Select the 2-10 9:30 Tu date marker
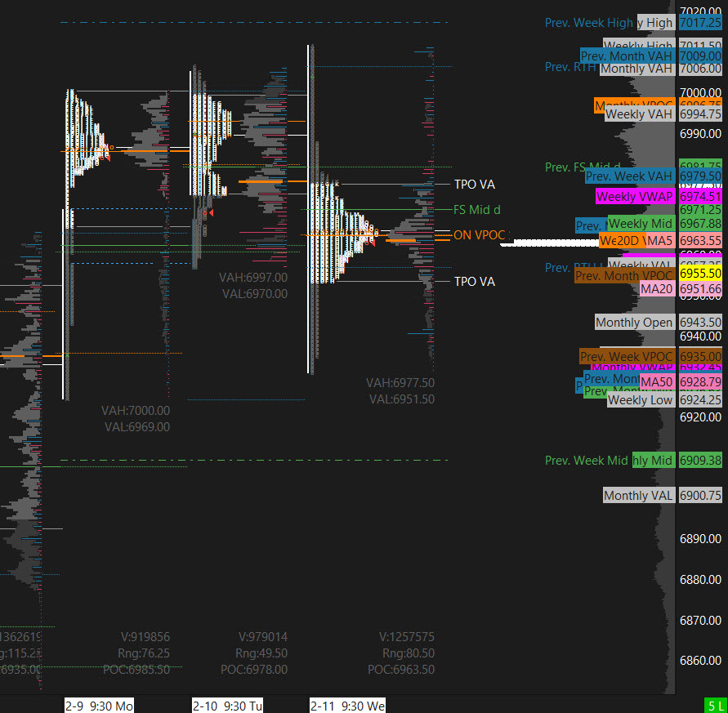The image size is (728, 713). point(227,705)
